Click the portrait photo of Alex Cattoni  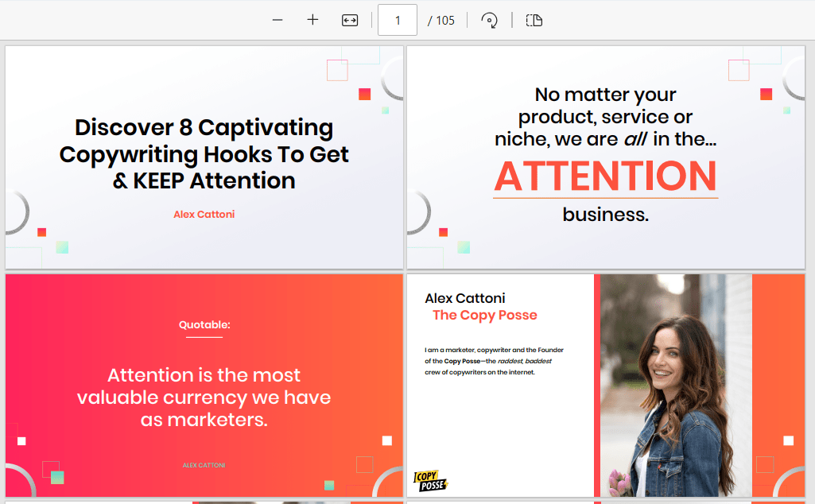tap(676, 386)
